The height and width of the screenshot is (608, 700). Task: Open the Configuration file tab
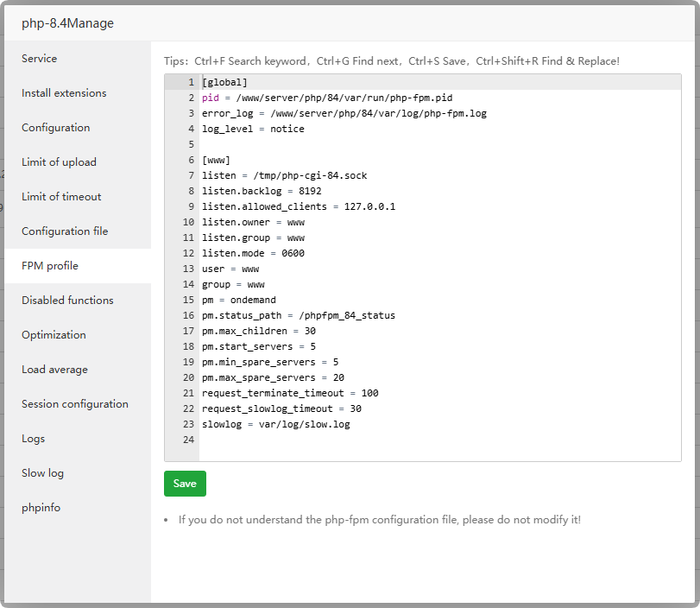65,231
